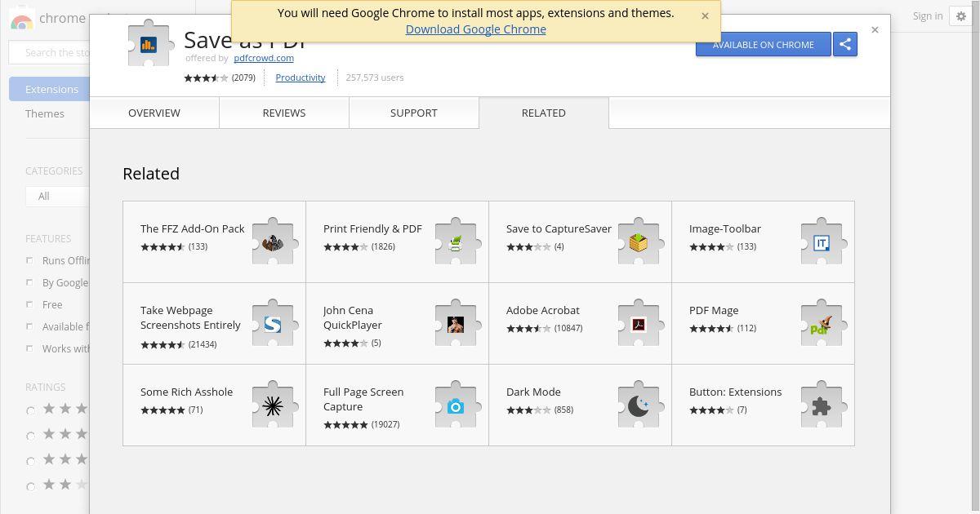
Task: Open The FFZ Add-On Pack title
Action: pyautogui.click(x=193, y=228)
